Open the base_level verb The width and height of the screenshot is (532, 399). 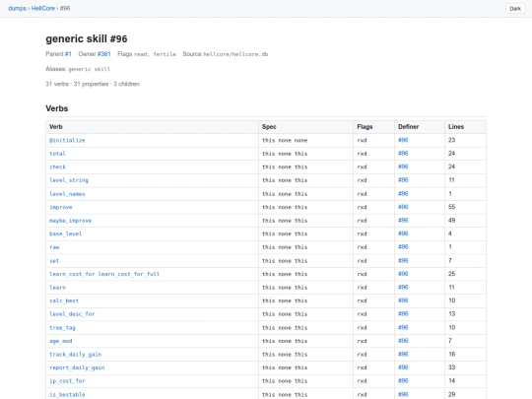click(x=65, y=233)
